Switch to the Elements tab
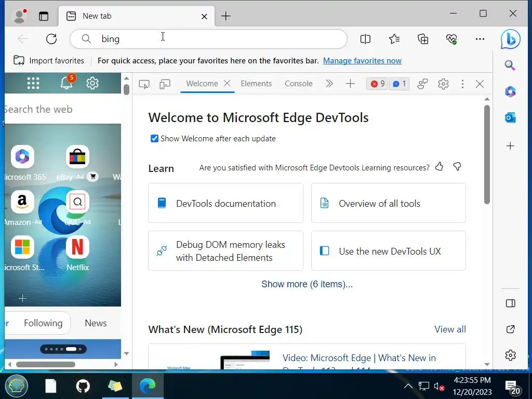Screen dimensions: 532x399 pos(256,84)
